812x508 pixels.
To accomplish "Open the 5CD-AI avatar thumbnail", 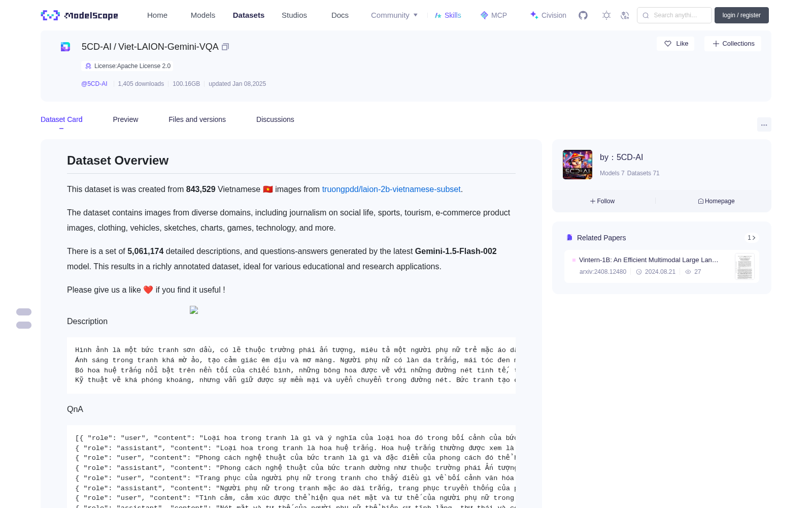I will pyautogui.click(x=578, y=165).
